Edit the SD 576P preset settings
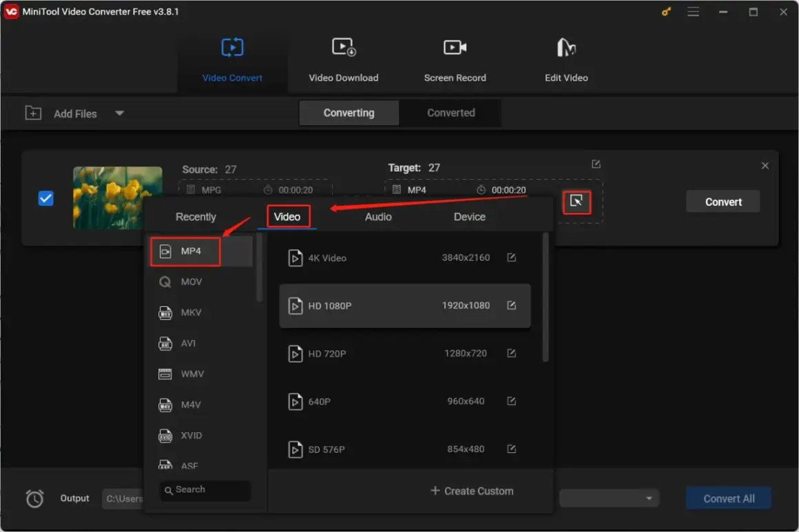 [511, 449]
